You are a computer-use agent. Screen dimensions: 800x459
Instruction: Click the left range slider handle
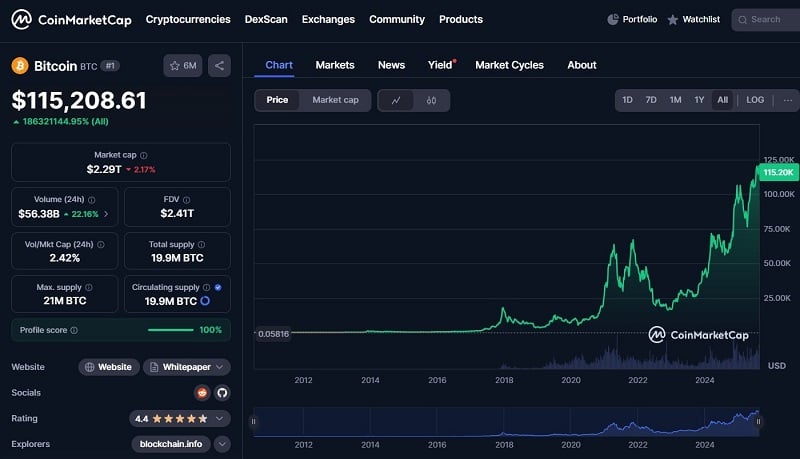coord(254,422)
